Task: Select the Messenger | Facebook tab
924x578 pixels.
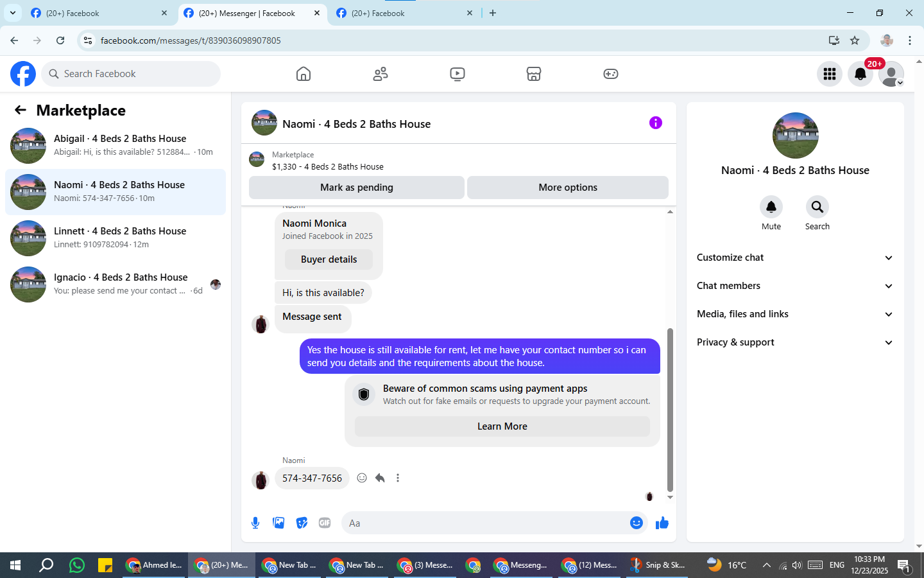Action: (x=252, y=13)
